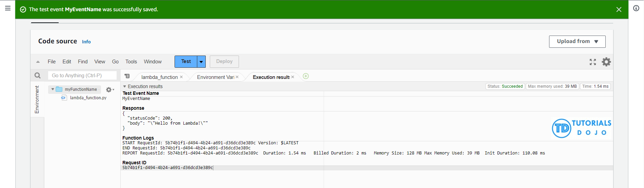Image resolution: width=644 pixels, height=188 pixels.
Task: Click the search magnifier icon
Action: click(38, 76)
